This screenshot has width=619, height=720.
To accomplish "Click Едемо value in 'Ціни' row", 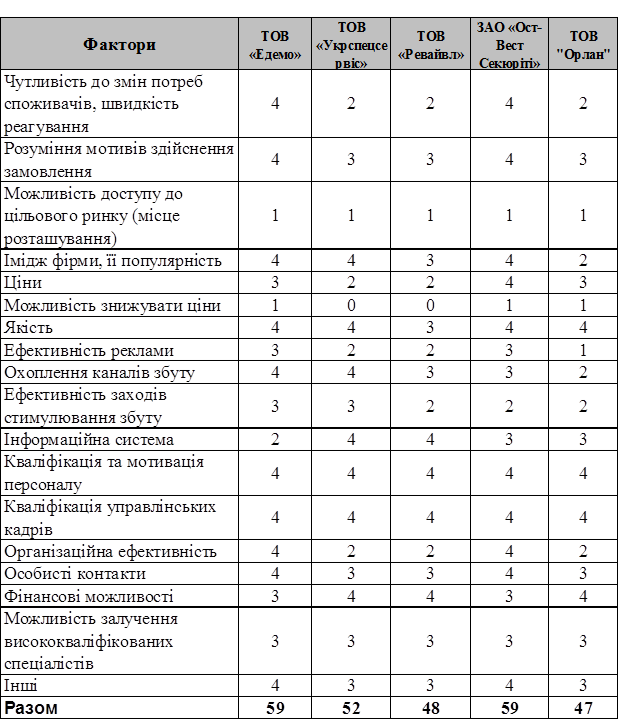I will pos(275,282).
